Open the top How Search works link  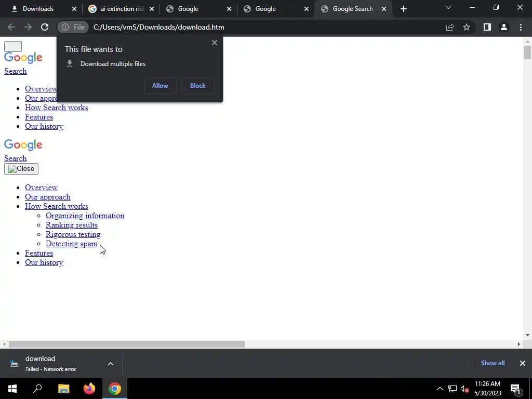56,108
